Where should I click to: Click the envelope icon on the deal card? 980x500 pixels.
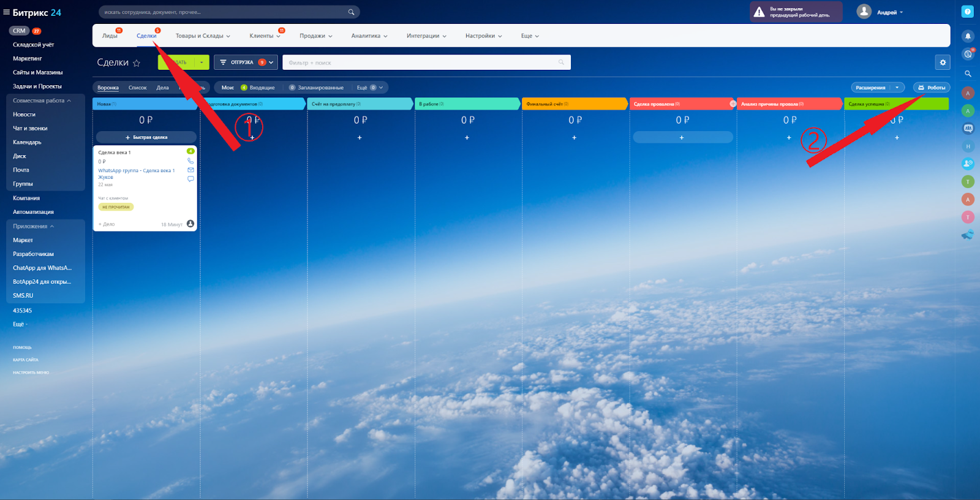pos(190,170)
